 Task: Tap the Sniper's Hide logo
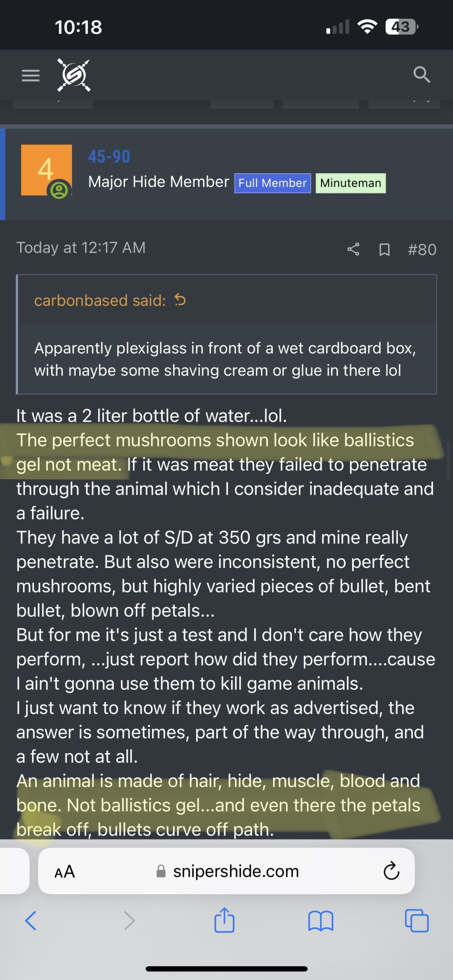[x=74, y=75]
